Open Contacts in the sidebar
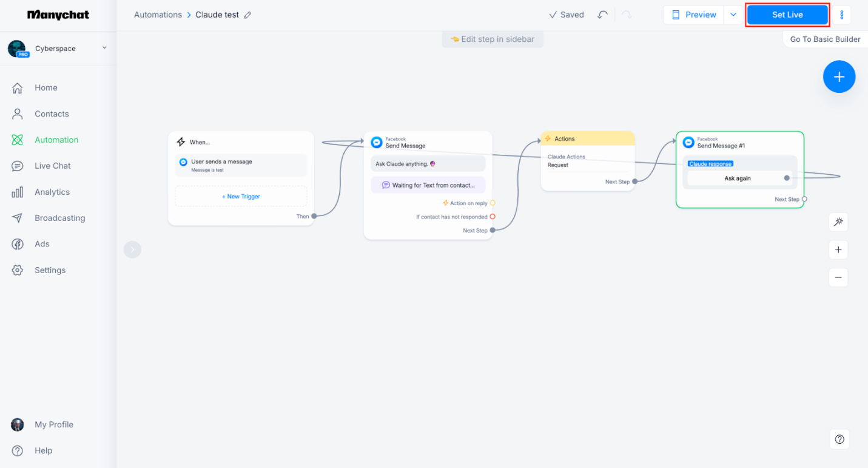Screen dimensions: 868x468 52,114
